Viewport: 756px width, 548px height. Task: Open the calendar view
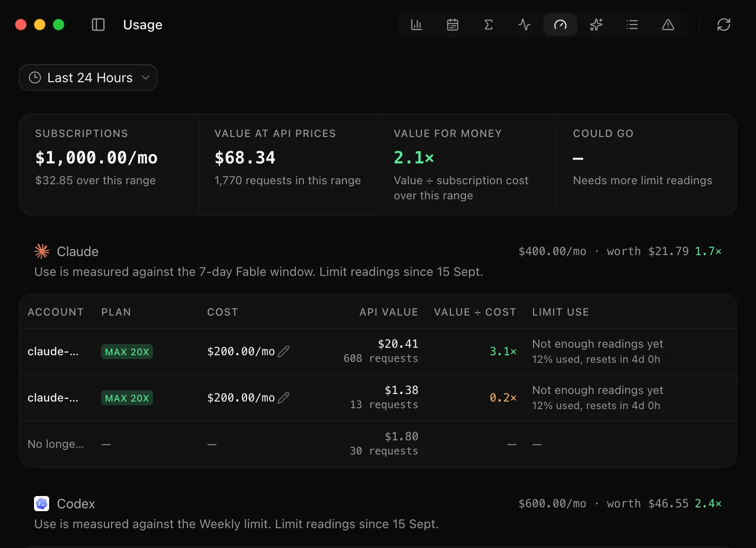pos(453,25)
